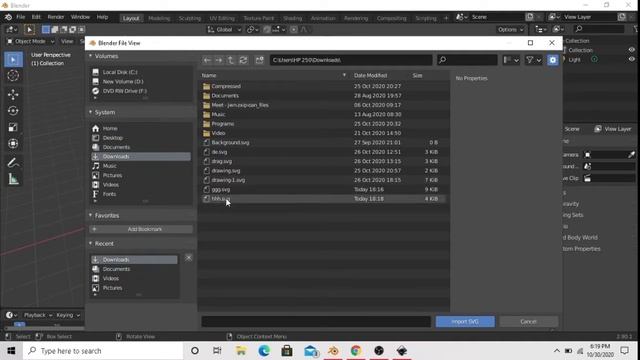Click the file search field
This screenshot has width=640, height=360.
[467, 60]
